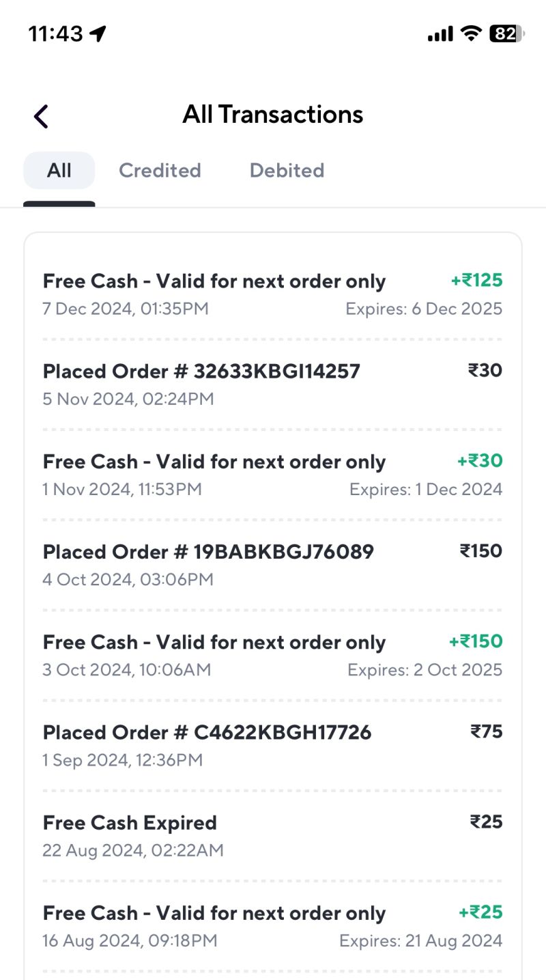Tap the Wi-Fi status icon
Image resolution: width=546 pixels, height=980 pixels.
click(470, 33)
